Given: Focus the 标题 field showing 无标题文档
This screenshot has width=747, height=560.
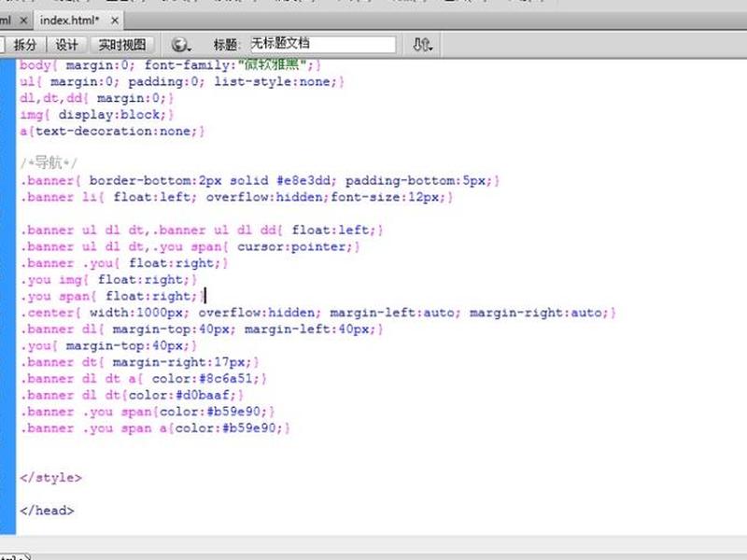Looking at the screenshot, I should [322, 44].
